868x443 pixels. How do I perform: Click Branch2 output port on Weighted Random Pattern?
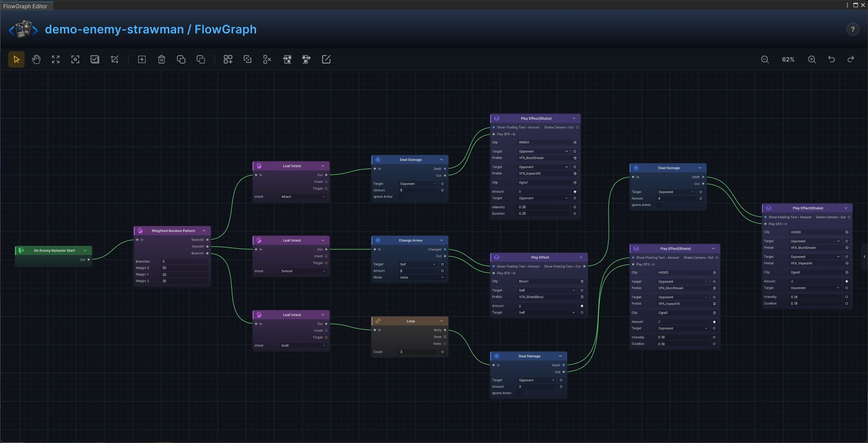(x=208, y=253)
